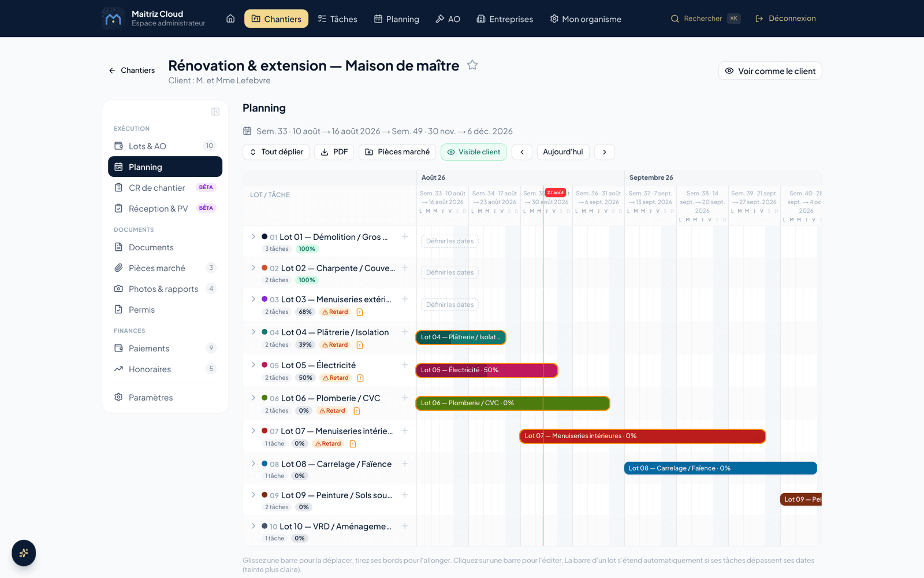924x578 pixels.
Task: Open the Rechercher search field
Action: [x=705, y=18]
